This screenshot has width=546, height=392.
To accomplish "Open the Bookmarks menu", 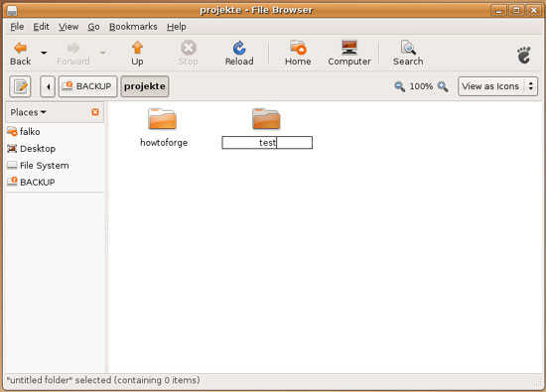I will [x=133, y=27].
